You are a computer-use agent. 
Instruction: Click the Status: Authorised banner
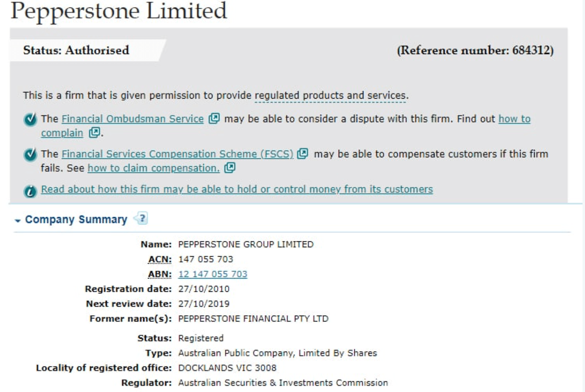[x=76, y=50]
